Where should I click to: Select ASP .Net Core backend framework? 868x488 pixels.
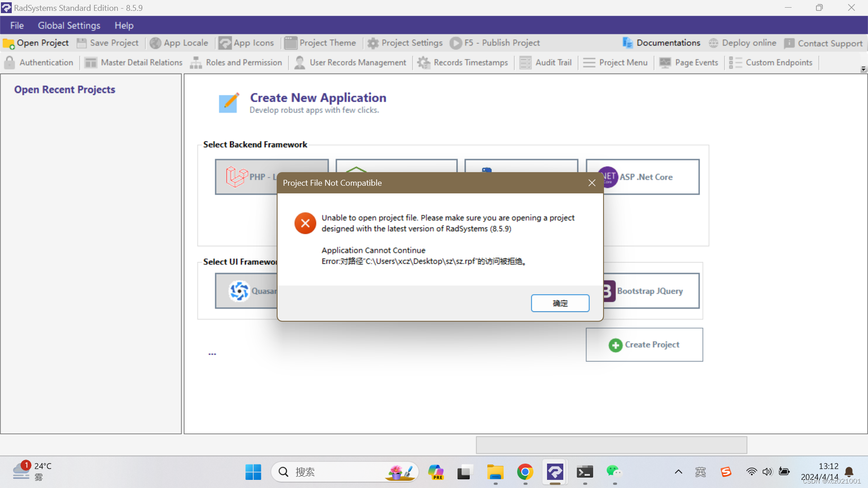coord(642,177)
